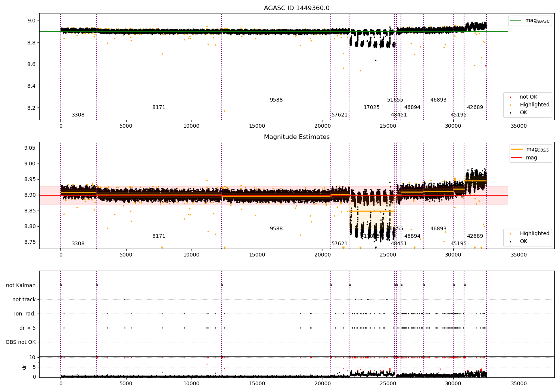Click obsid label 48451 in AGASC ID plot

[399, 115]
